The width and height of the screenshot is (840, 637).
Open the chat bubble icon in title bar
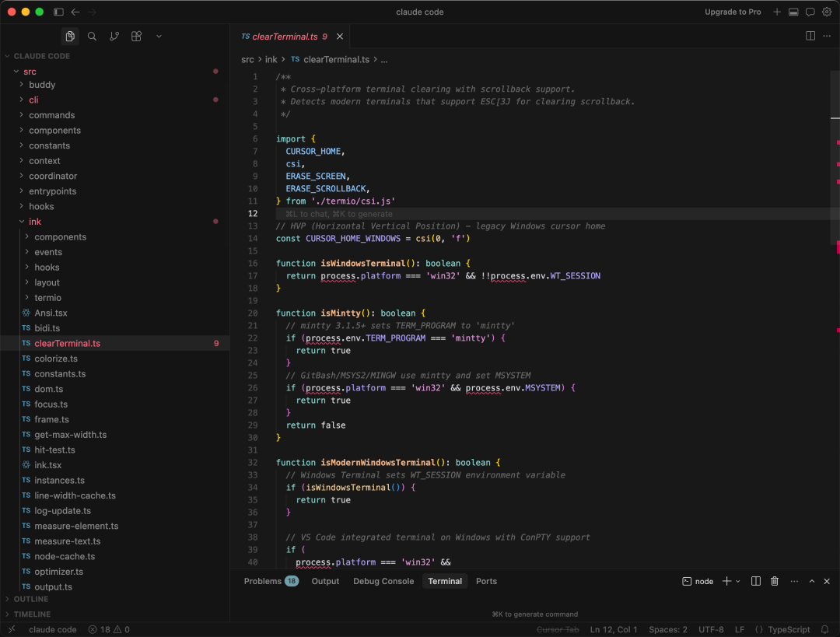[810, 12]
